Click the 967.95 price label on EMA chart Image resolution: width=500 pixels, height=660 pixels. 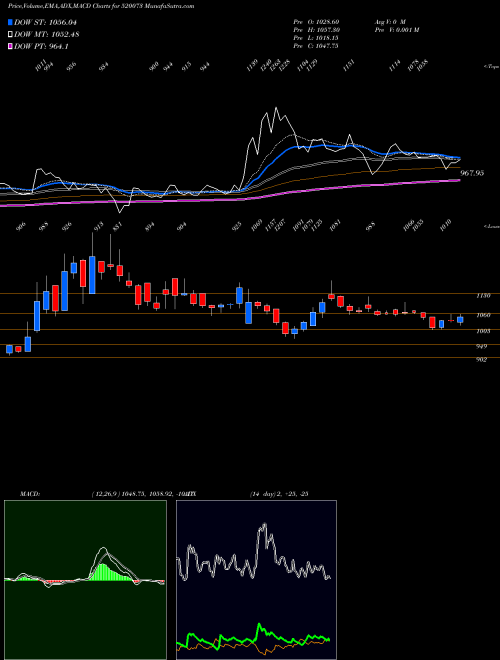click(x=472, y=173)
